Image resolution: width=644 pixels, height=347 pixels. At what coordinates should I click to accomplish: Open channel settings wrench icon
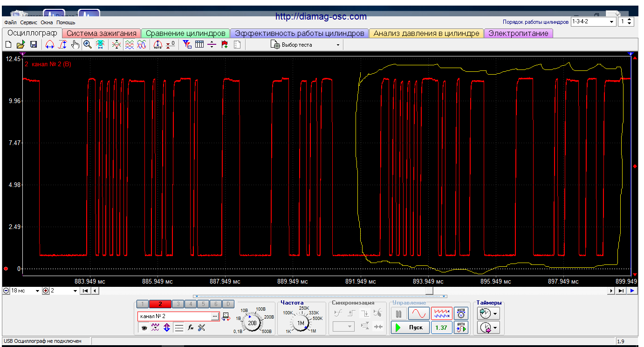coord(201,328)
